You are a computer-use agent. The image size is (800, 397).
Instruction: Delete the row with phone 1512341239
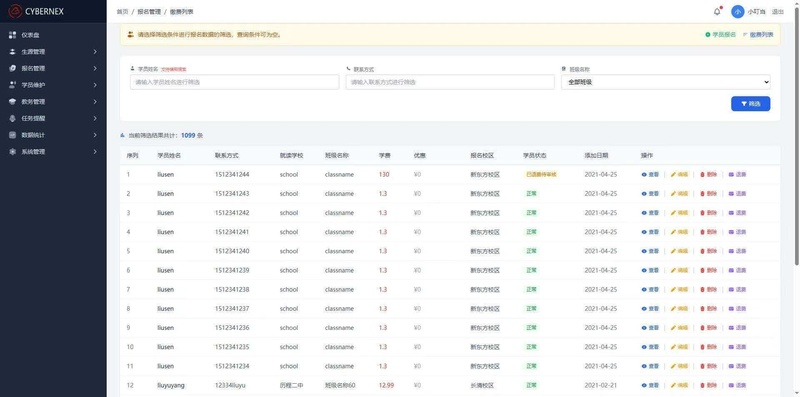[x=708, y=270]
